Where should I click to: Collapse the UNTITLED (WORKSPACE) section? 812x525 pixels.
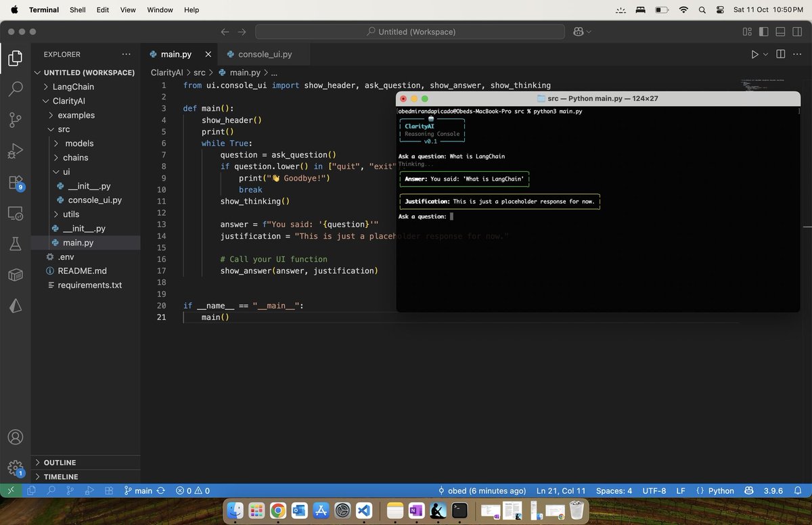click(x=85, y=72)
